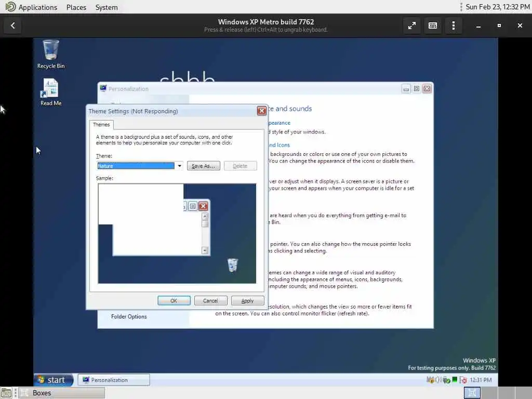Click the Personalization title bar icon
This screenshot has height=399, width=532.
pyautogui.click(x=103, y=88)
